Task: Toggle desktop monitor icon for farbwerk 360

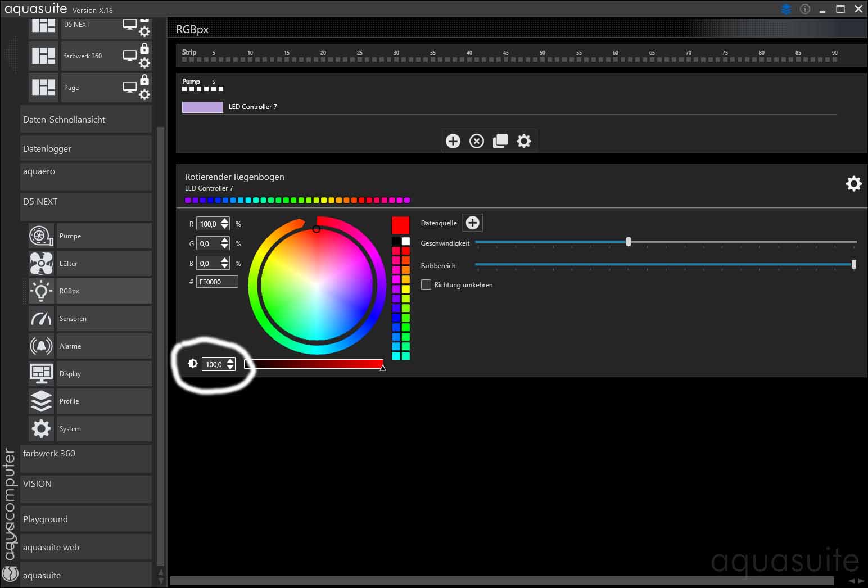Action: (130, 56)
